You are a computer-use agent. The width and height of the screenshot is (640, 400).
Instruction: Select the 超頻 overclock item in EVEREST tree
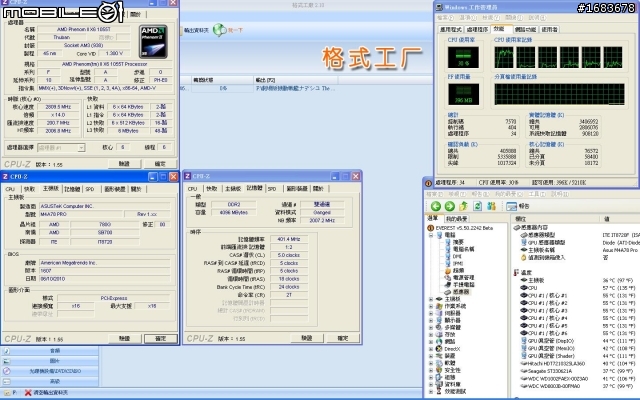tap(458, 271)
